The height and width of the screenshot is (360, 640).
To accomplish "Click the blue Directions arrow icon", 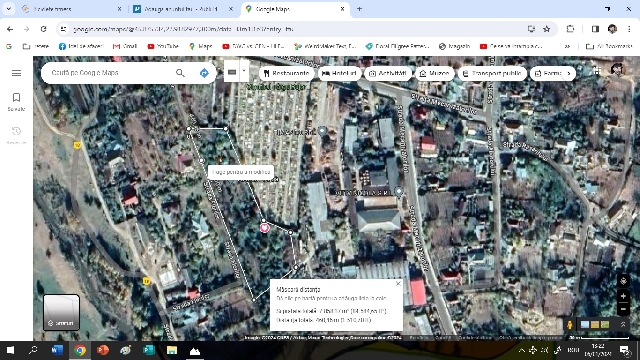I will 204,73.
